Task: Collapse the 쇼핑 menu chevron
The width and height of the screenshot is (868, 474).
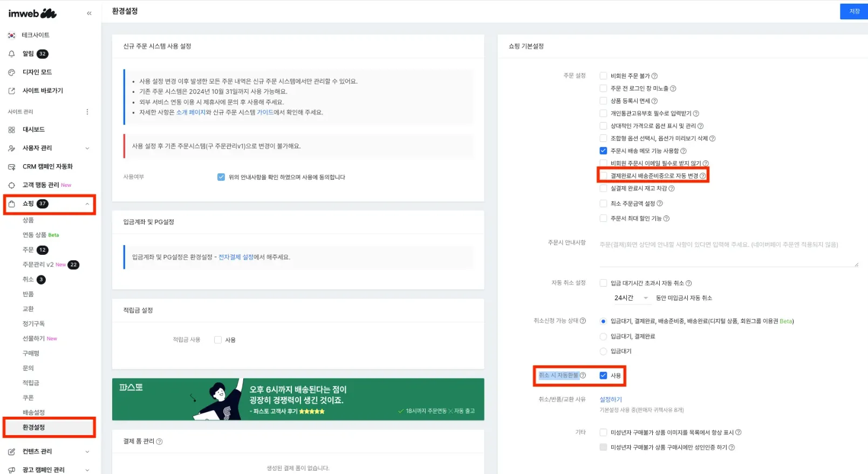Action: pyautogui.click(x=87, y=204)
